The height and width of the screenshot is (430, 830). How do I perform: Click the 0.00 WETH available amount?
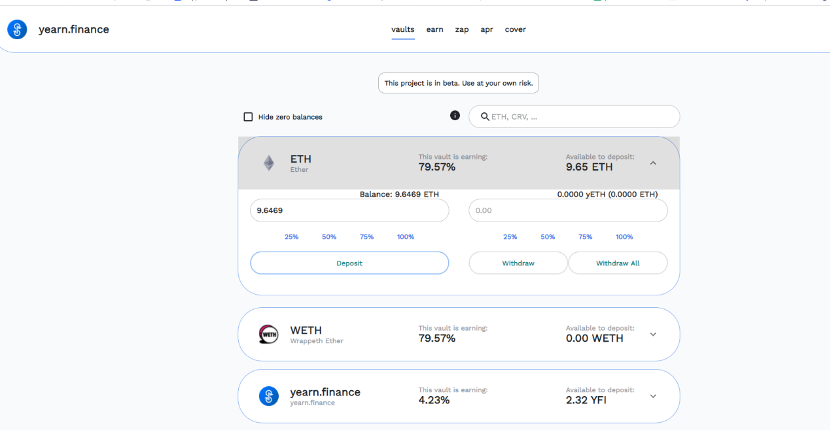pyautogui.click(x=594, y=338)
